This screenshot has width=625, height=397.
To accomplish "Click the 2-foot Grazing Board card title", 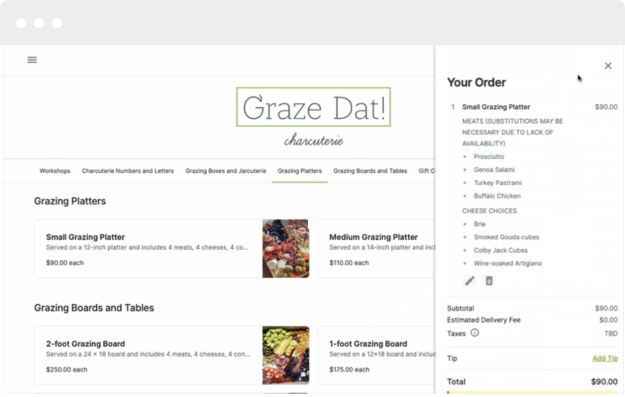I will coord(85,344).
